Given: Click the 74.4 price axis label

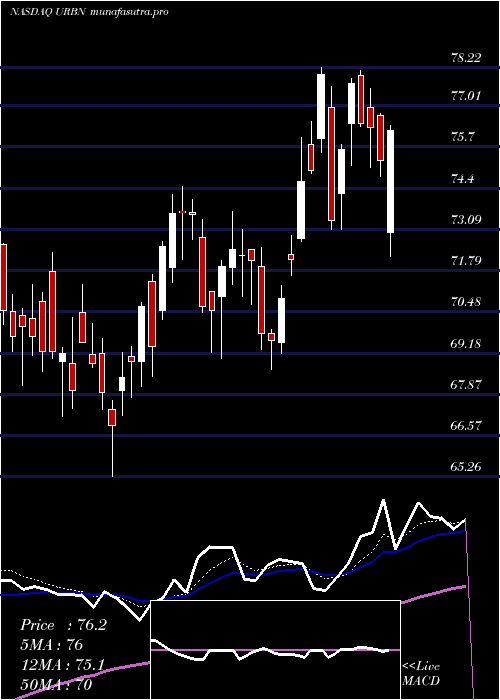Looking at the screenshot, I should pos(463,179).
